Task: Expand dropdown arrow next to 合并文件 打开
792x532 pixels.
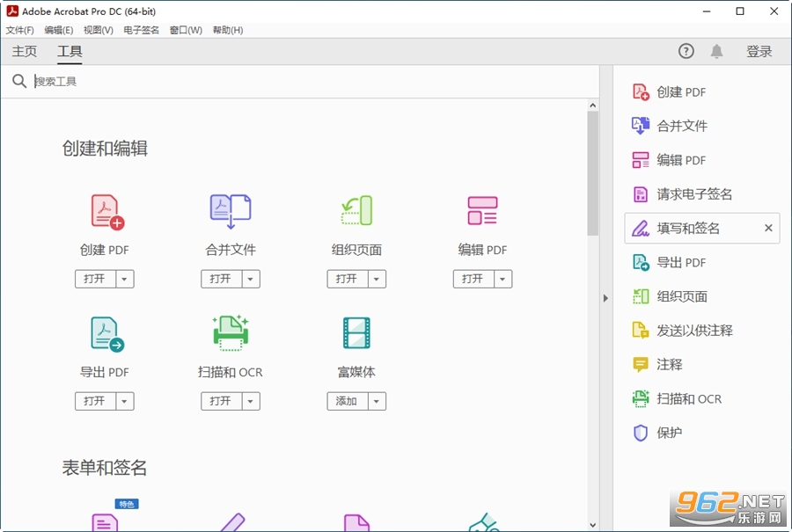Action: (x=251, y=279)
